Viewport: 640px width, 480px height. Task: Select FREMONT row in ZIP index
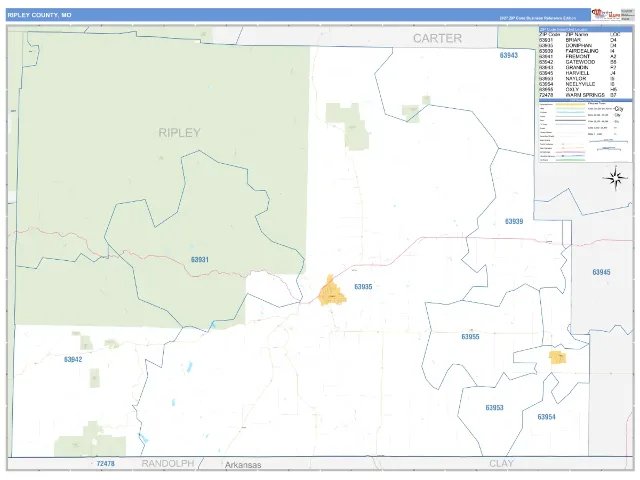pyautogui.click(x=578, y=57)
